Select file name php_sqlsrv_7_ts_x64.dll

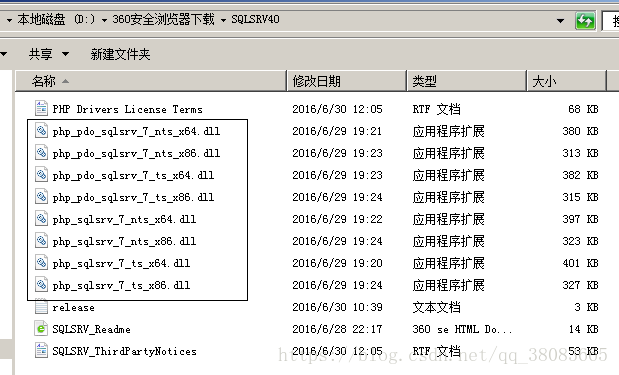[x=121, y=264]
